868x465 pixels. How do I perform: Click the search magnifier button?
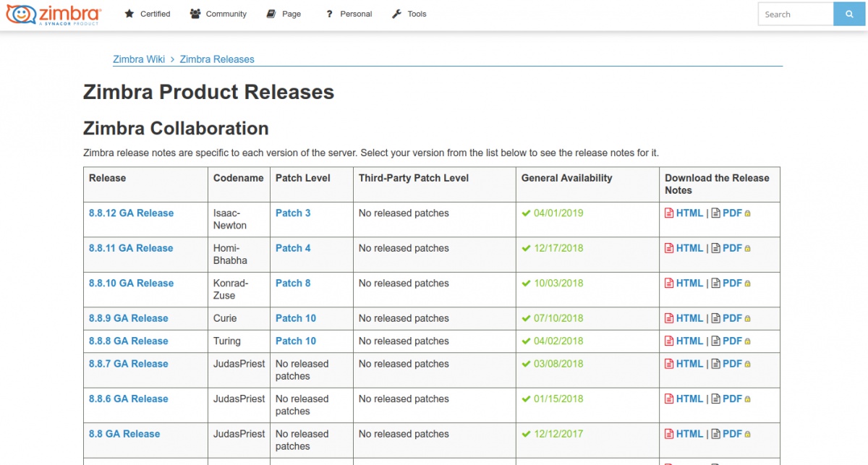coord(849,14)
